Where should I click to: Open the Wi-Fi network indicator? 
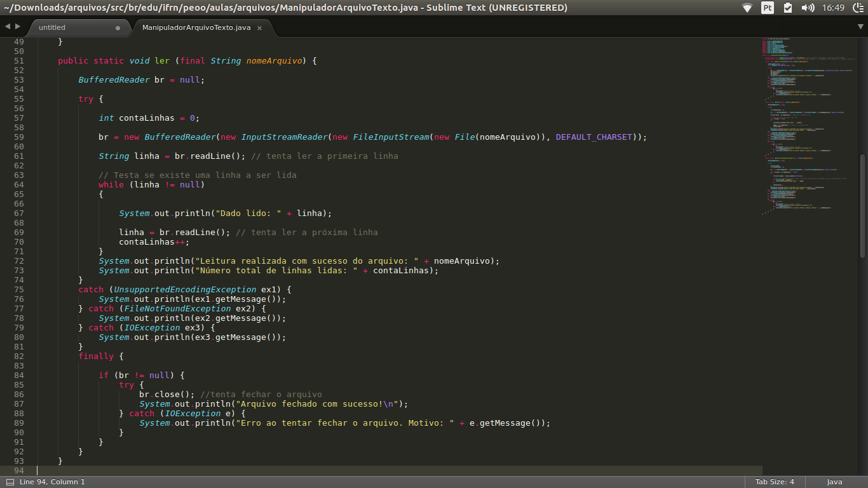(x=747, y=8)
